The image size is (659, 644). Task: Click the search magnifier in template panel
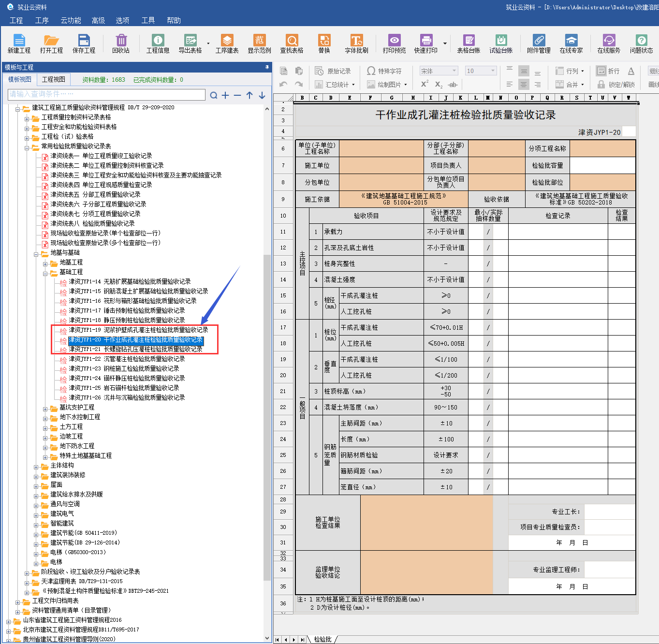click(x=214, y=95)
